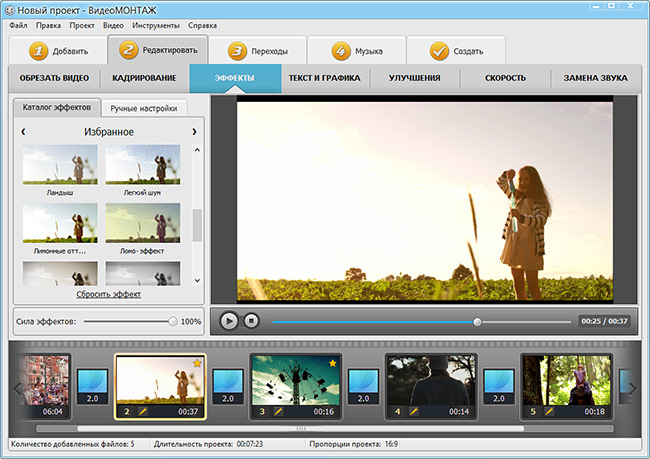Screen dimensions: 650x459
Task: Click the Сбросить эффект link
Action: pos(109,294)
